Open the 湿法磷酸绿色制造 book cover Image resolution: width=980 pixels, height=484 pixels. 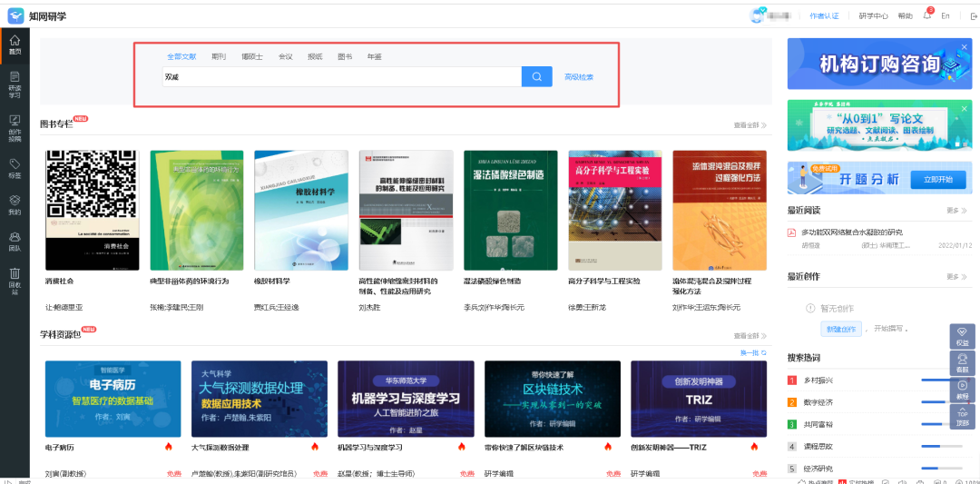pos(510,210)
